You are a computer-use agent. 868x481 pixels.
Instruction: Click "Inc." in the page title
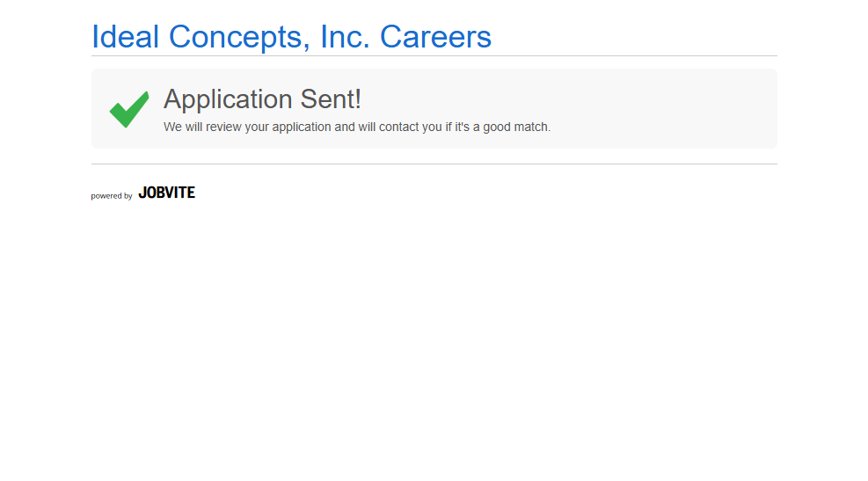coord(346,37)
